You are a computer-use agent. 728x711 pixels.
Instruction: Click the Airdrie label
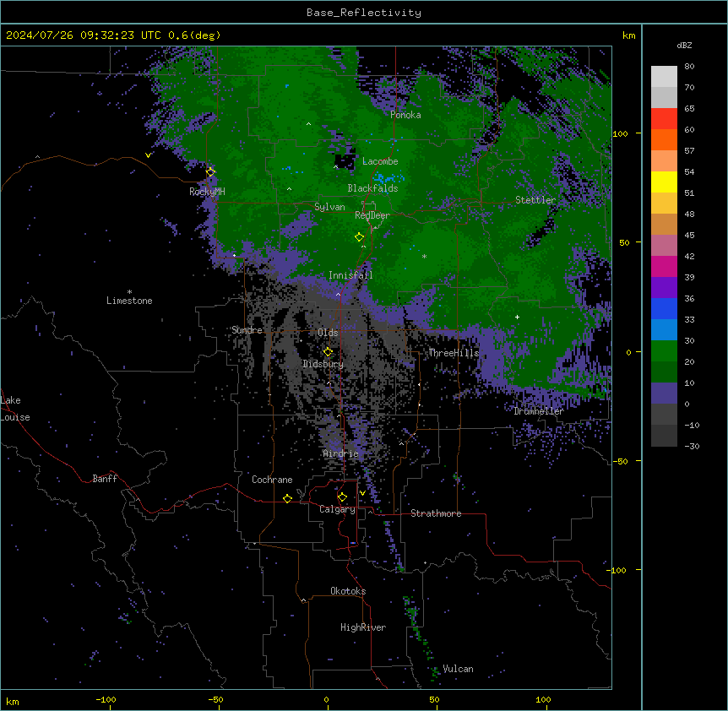click(x=341, y=453)
